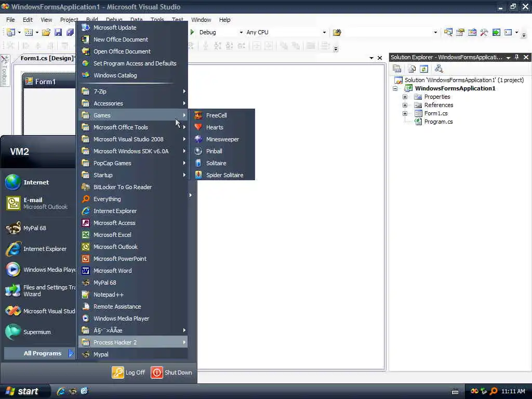The width and height of the screenshot is (532, 399).
Task: Click the Log Off button
Action: point(129,373)
